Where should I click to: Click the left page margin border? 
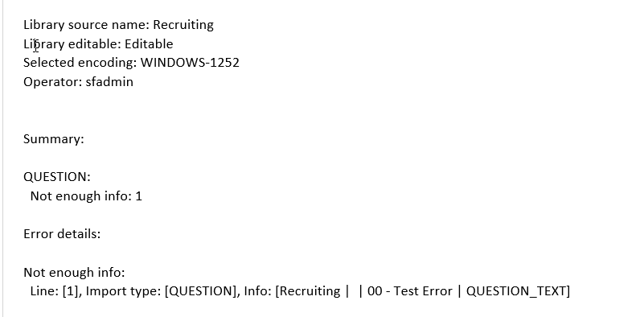point(3,158)
